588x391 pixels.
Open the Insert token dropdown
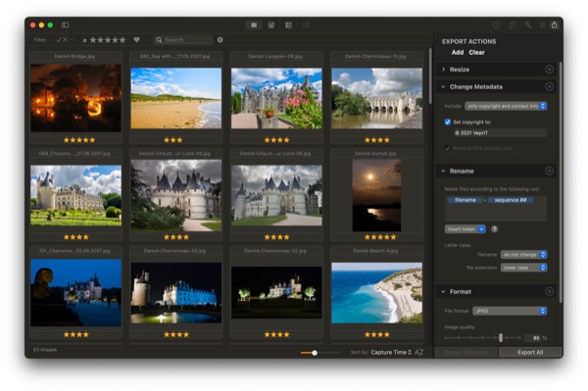tap(465, 229)
